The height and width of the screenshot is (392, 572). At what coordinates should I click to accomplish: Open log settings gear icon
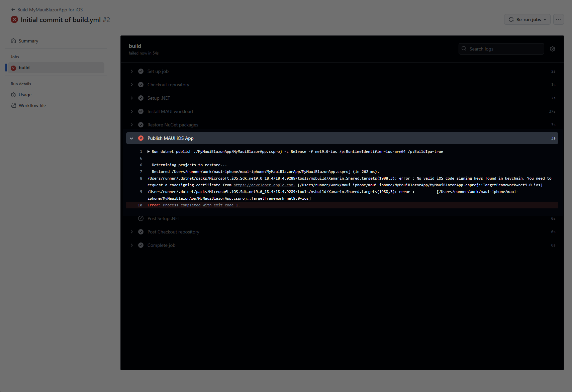553,49
